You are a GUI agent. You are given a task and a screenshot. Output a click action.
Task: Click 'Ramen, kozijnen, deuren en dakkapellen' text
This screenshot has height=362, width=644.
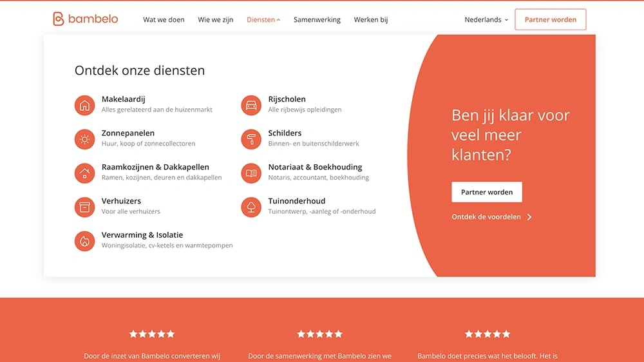click(162, 178)
